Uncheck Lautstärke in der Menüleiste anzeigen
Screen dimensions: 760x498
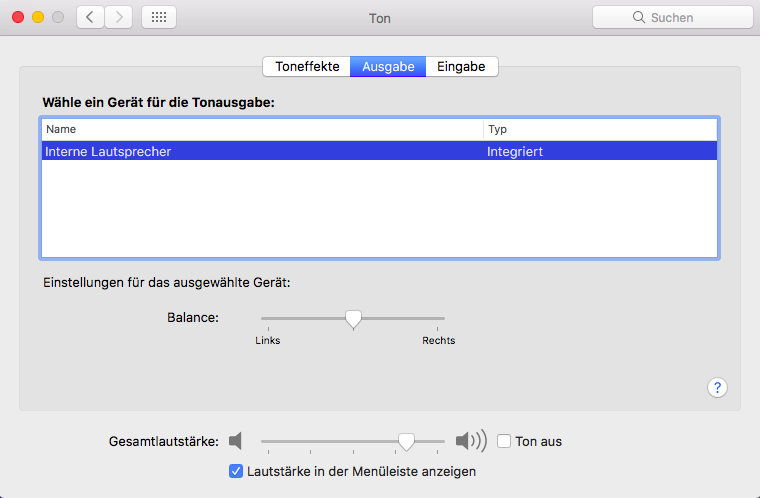236,471
